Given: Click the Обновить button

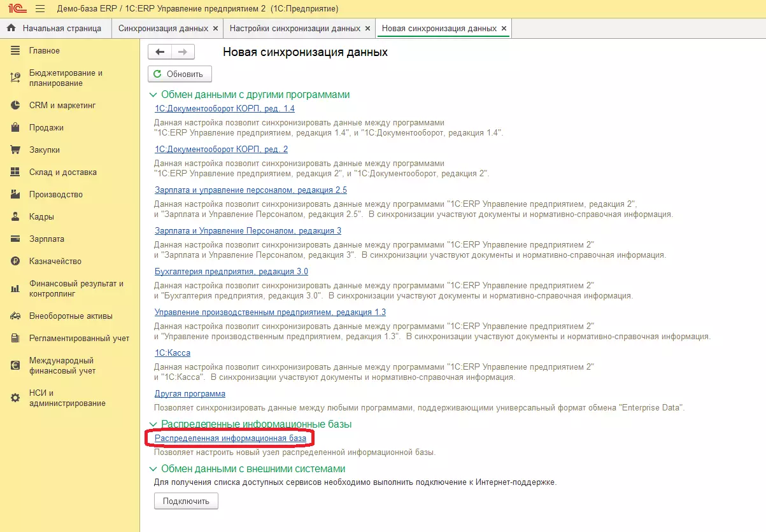Looking at the screenshot, I should click(180, 74).
